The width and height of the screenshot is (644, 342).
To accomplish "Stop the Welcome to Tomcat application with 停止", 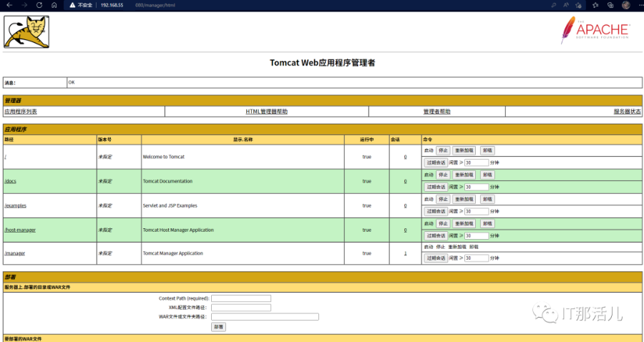I will click(x=443, y=150).
